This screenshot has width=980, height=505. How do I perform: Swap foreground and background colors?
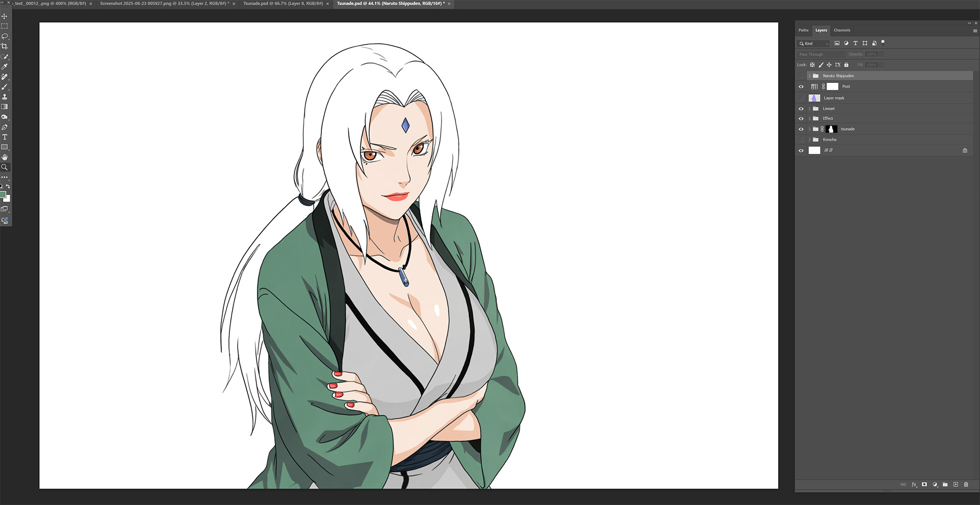point(8,186)
